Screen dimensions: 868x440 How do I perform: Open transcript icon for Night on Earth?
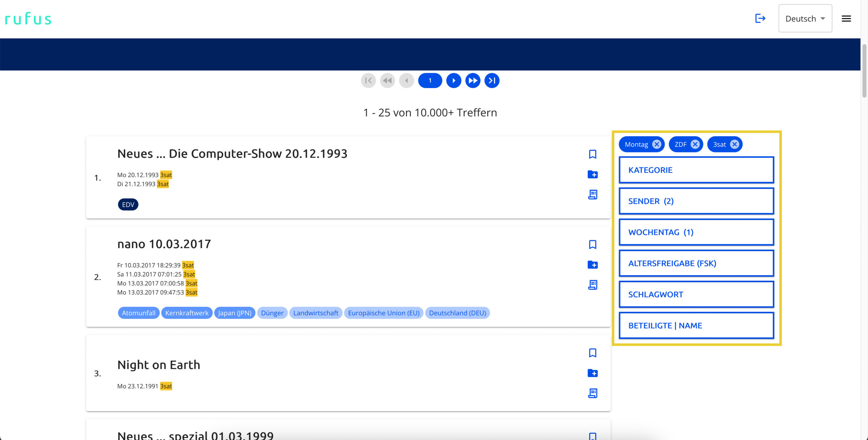coord(592,393)
